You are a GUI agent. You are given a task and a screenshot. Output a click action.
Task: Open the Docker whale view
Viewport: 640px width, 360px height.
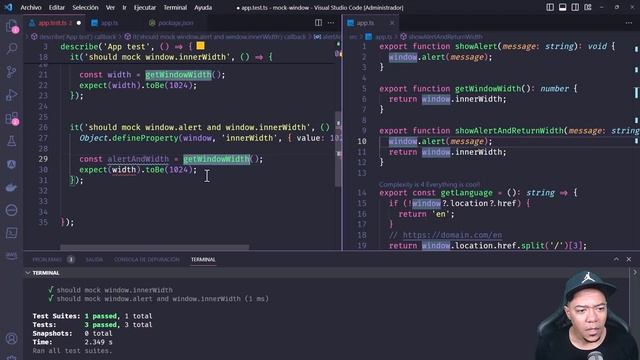pos(11,187)
